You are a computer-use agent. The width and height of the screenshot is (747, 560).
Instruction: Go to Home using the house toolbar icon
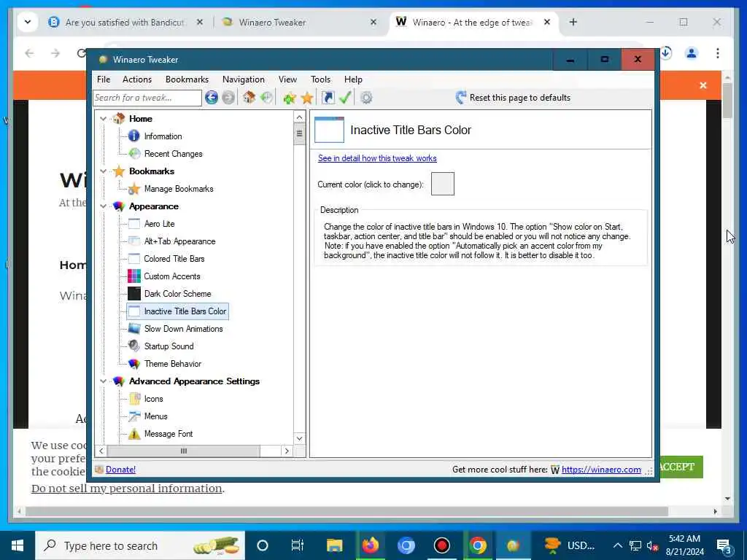coord(249,98)
